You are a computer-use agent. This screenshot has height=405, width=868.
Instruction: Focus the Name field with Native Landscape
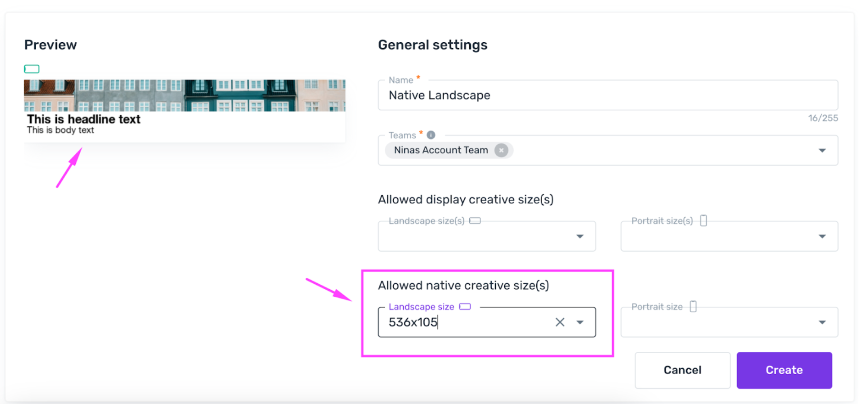pos(608,95)
